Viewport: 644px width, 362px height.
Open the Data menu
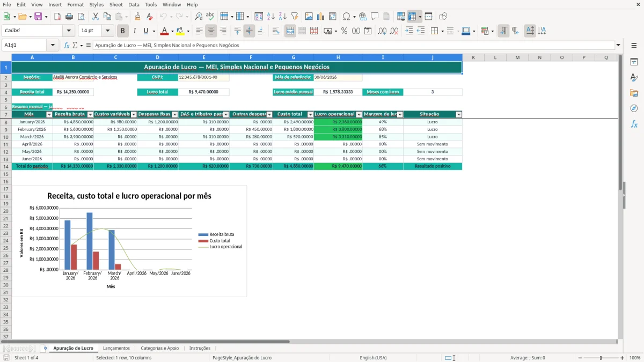click(134, 4)
